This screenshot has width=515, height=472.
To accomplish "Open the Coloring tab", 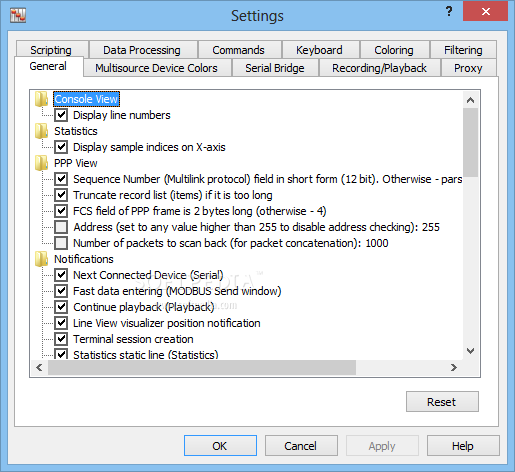I will click(394, 50).
